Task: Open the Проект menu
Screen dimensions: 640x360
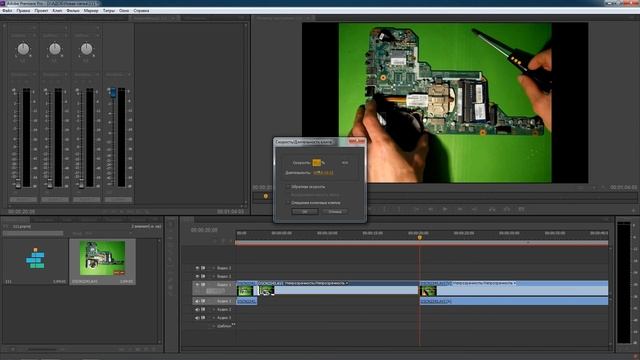Action: pyautogui.click(x=41, y=11)
